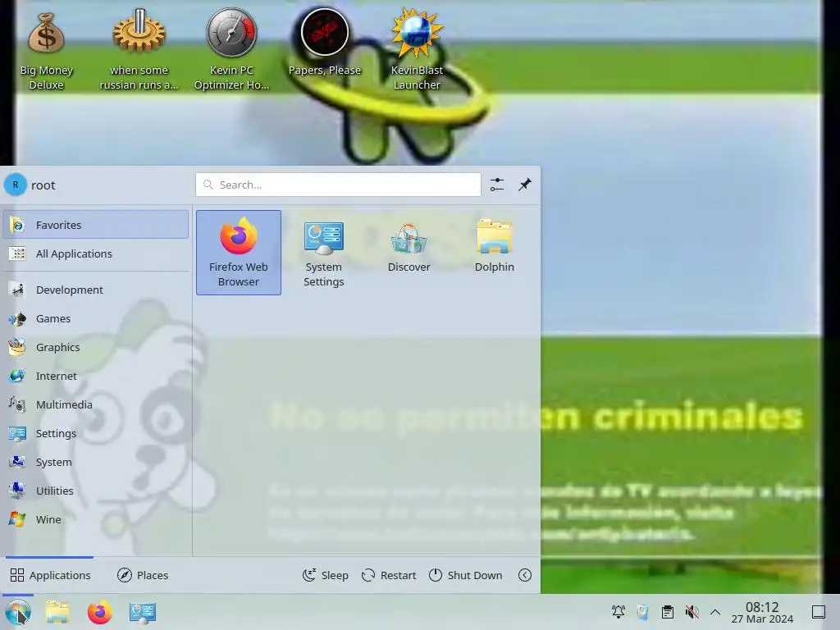Open System Settings from Favorites grid

pyautogui.click(x=323, y=253)
